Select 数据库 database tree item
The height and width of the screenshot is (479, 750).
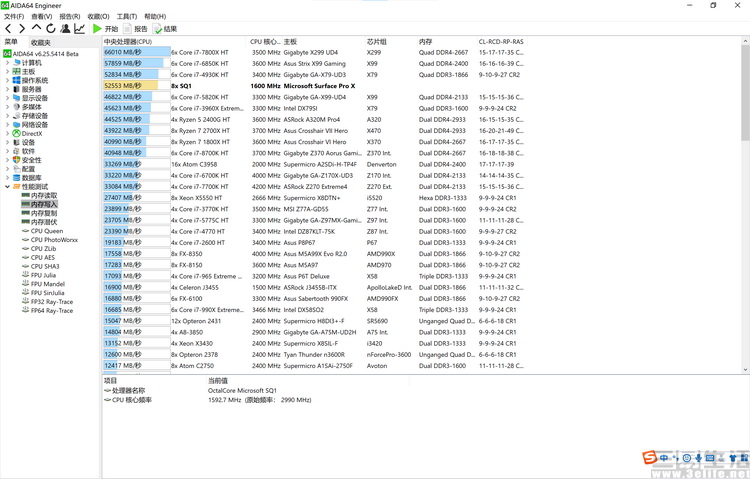click(x=28, y=178)
